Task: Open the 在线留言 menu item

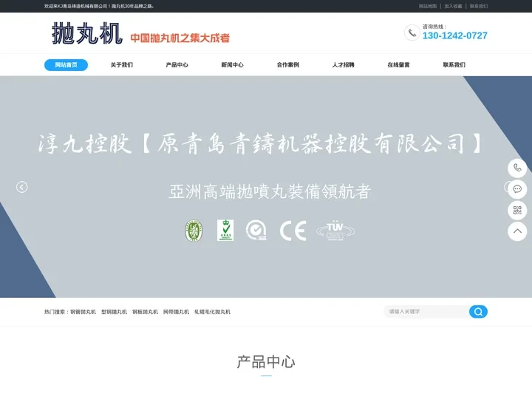Action: [399, 65]
